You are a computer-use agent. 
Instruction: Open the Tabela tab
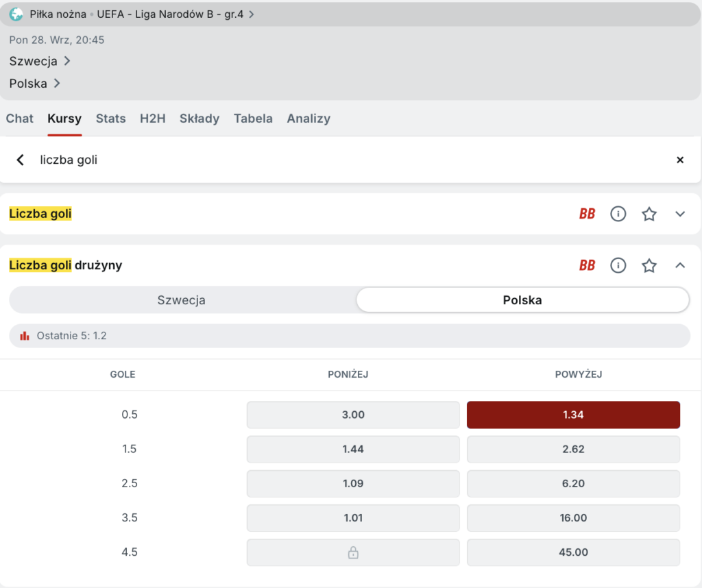click(x=253, y=119)
